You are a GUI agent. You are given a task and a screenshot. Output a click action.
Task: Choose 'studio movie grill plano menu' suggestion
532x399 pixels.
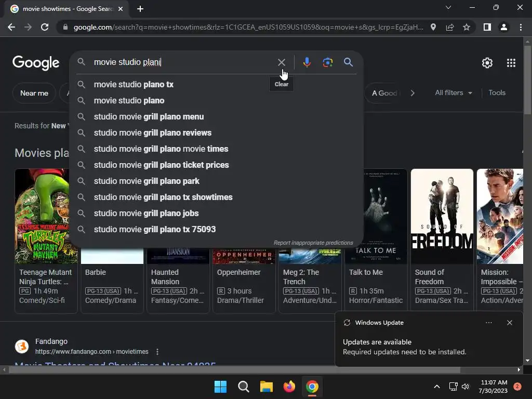tap(217, 117)
